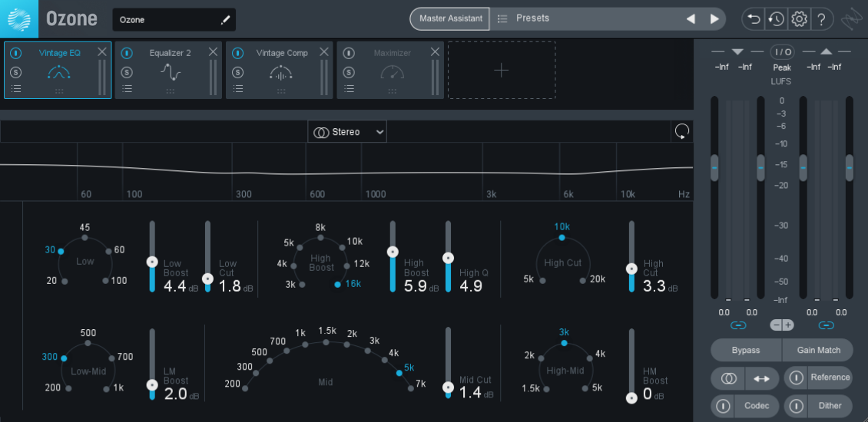Click the Gain Match button
Image resolution: width=868 pixels, height=422 pixels.
pyautogui.click(x=818, y=350)
